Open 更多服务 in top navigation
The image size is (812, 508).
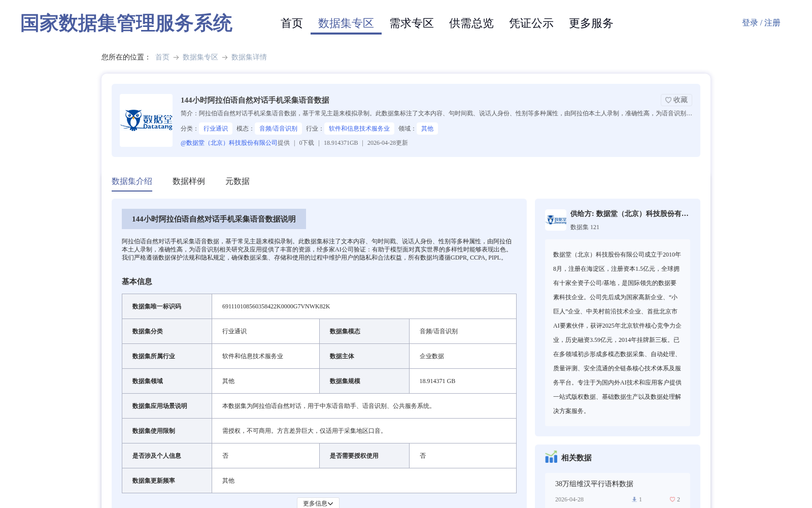pyautogui.click(x=591, y=23)
